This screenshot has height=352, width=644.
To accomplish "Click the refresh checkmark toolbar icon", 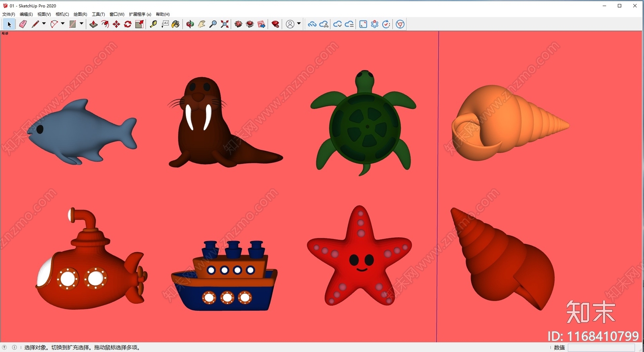I will [x=386, y=24].
